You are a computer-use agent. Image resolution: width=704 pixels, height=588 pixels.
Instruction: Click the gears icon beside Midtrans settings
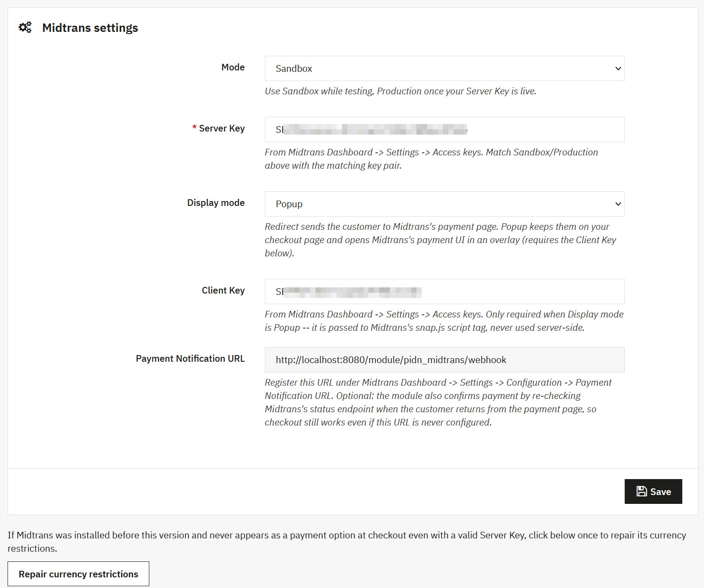[x=25, y=27]
